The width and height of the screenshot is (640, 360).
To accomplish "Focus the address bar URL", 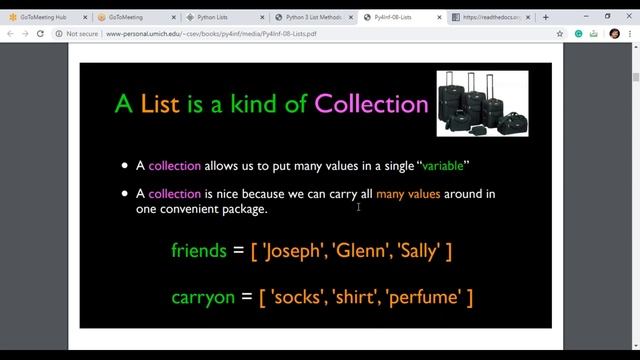I will tap(211, 34).
